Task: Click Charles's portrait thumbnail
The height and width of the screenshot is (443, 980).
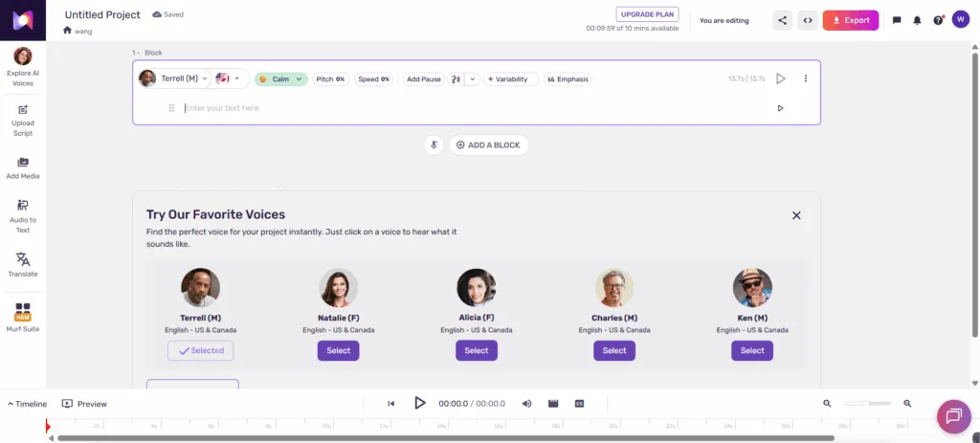Action: click(614, 288)
